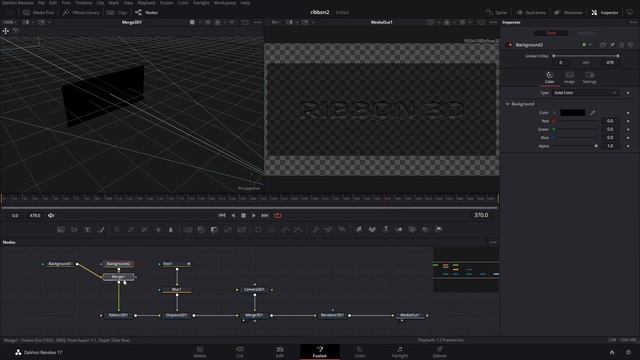Add a Text+ tool from toolbar
The width and height of the screenshot is (640, 360).
click(x=87, y=230)
